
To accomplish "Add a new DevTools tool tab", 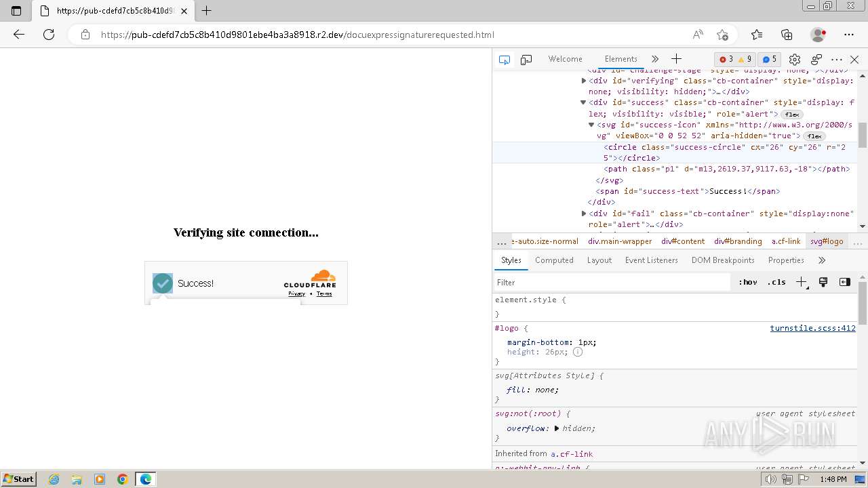I will (676, 59).
